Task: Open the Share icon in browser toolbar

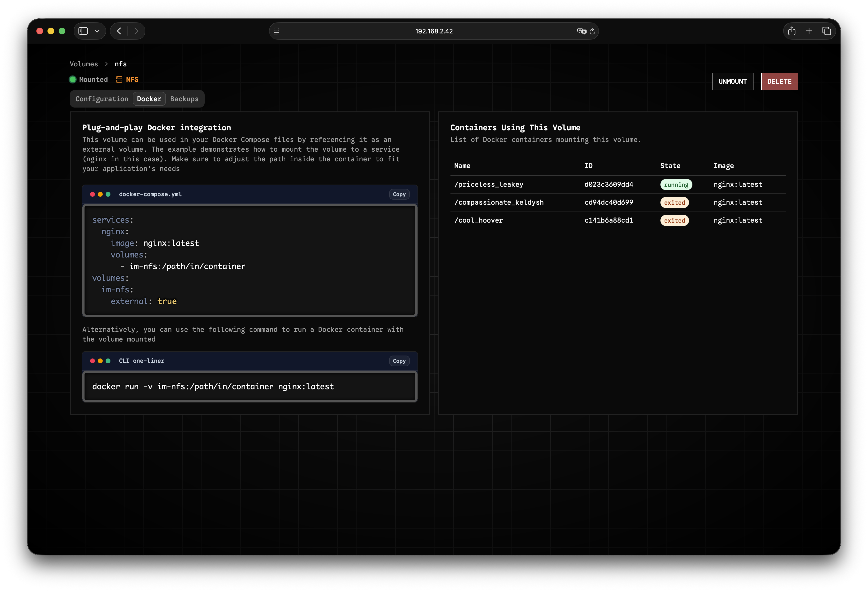Action: tap(792, 31)
